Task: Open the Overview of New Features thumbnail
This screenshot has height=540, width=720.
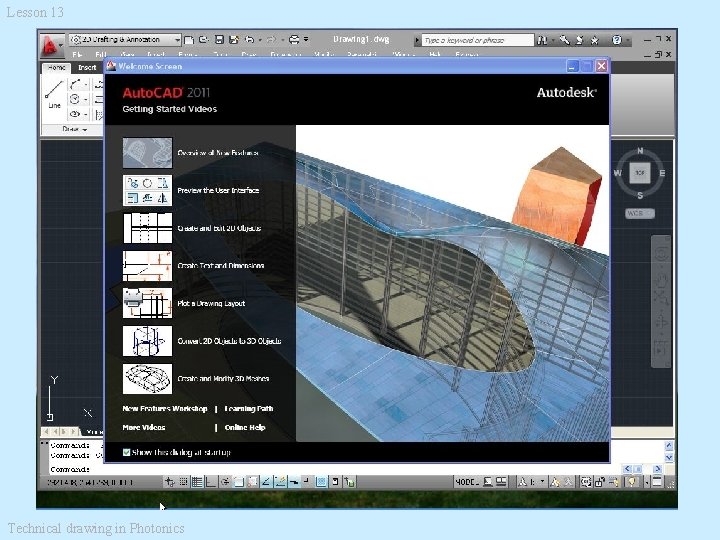Action: [147, 153]
